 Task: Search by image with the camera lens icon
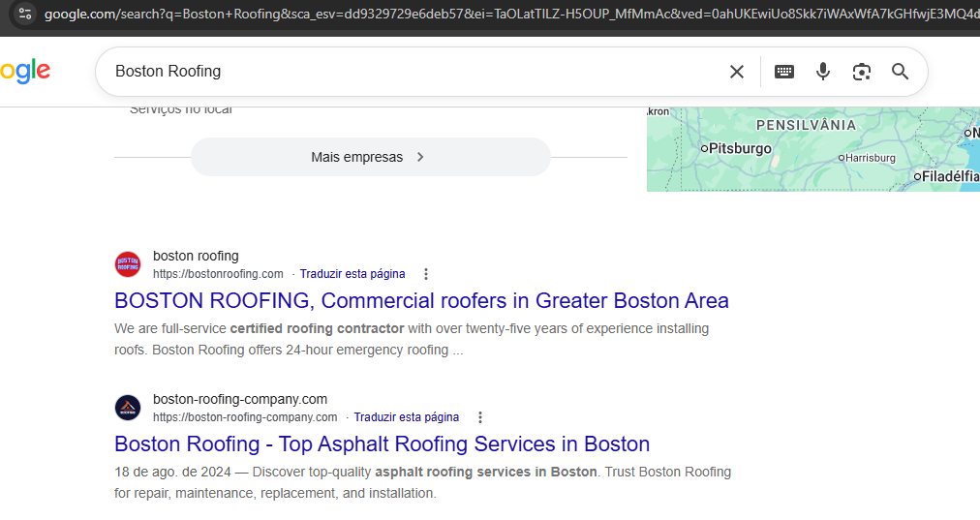862,72
